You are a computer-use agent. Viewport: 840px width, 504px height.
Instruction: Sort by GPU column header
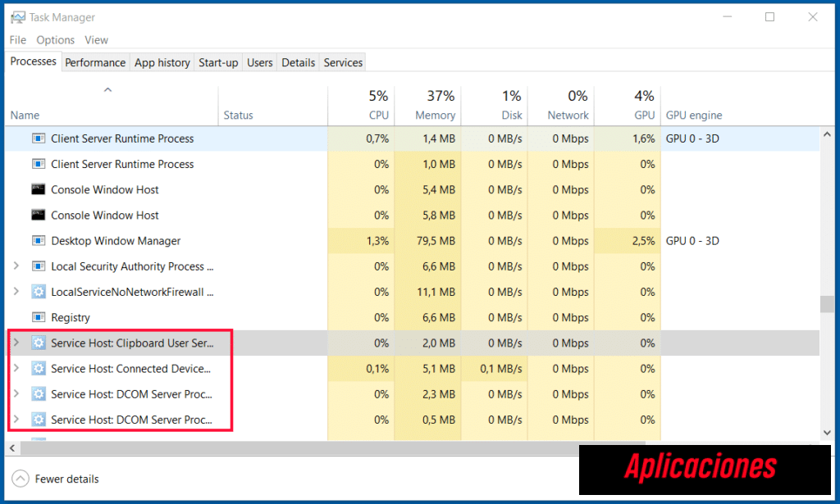628,106
